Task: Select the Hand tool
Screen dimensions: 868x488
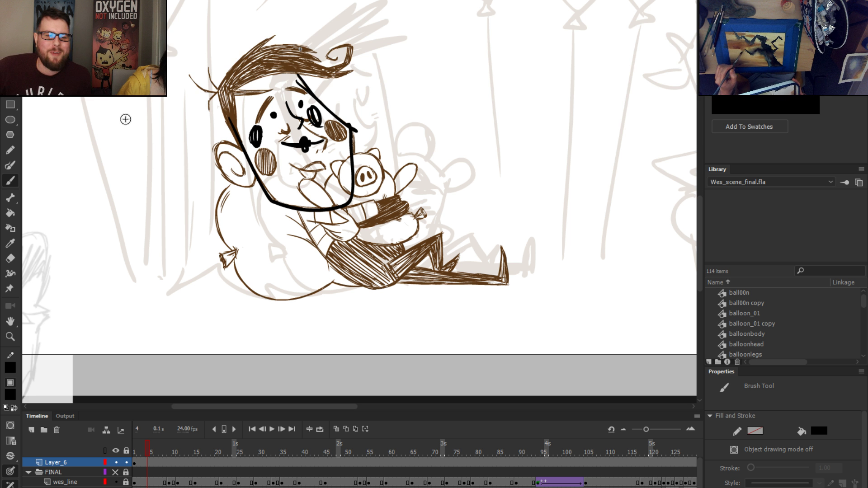Action: 10,321
